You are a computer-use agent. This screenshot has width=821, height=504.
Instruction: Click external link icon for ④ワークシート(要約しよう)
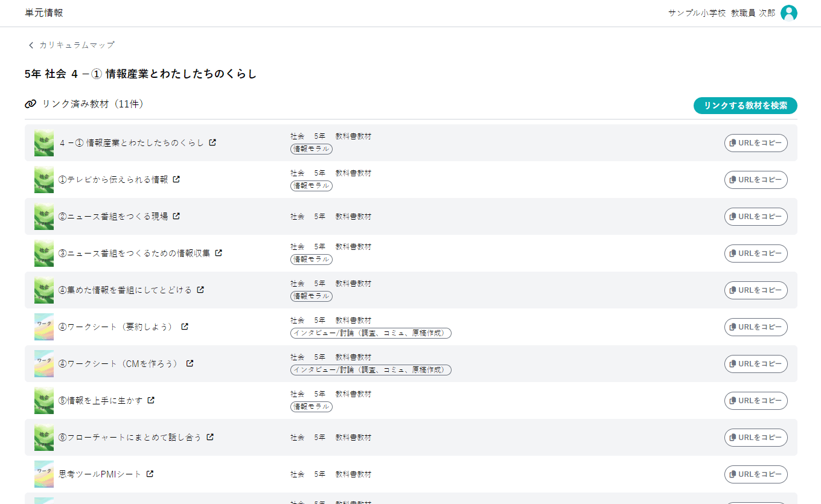tap(185, 327)
